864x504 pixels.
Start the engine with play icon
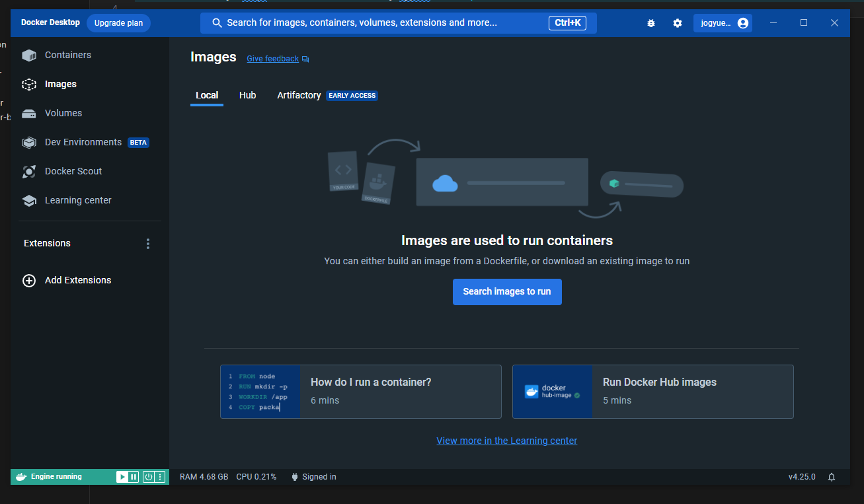pyautogui.click(x=122, y=477)
